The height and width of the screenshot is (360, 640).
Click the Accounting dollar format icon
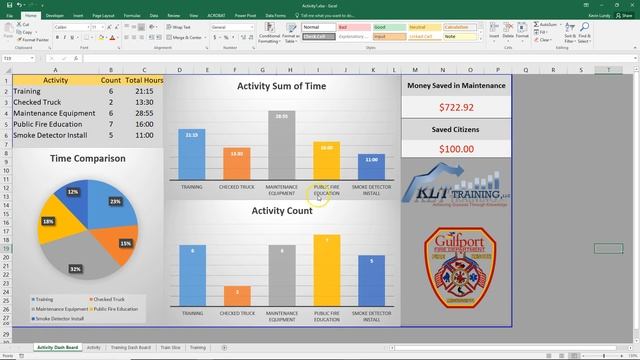[x=215, y=38]
